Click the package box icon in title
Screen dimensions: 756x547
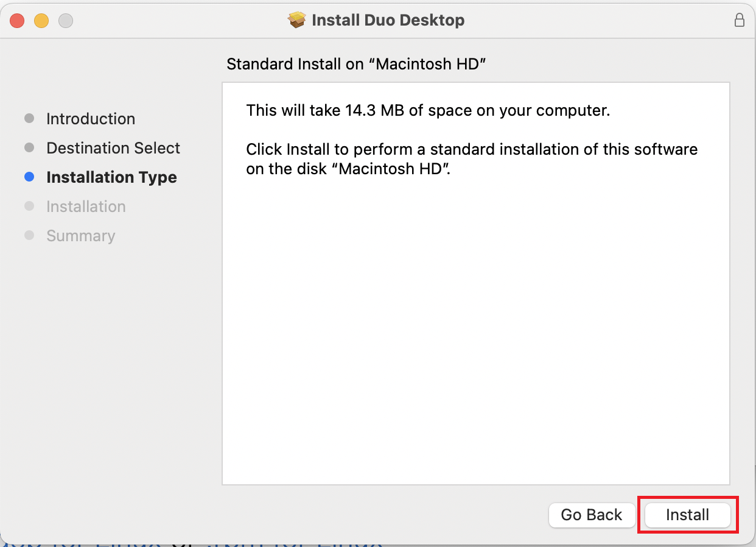pos(296,20)
